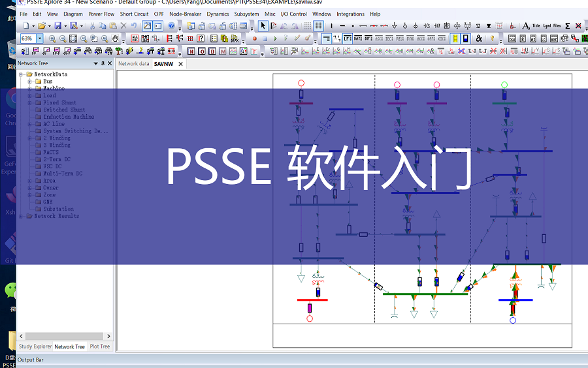Toggle the dotted grid snap button

[x=308, y=25]
